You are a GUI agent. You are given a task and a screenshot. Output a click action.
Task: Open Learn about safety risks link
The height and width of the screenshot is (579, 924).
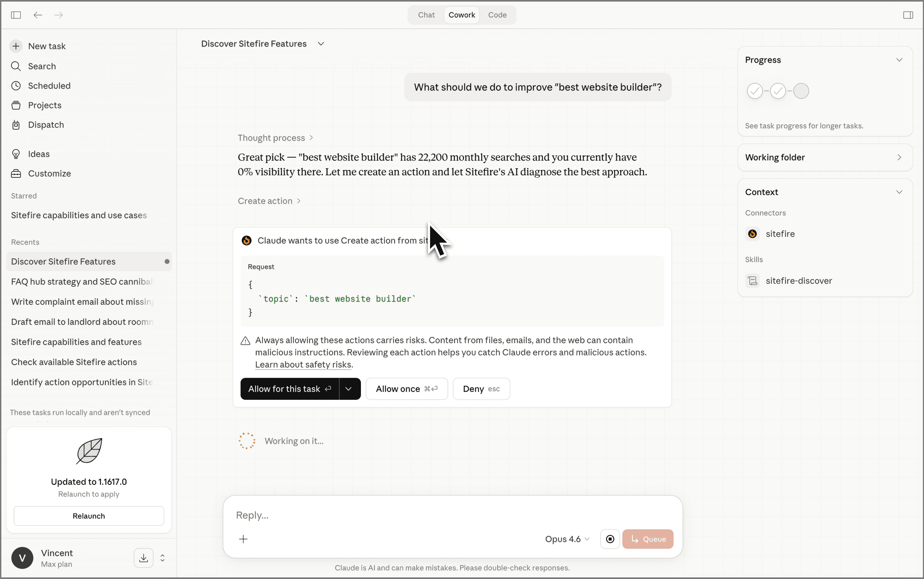click(x=303, y=365)
